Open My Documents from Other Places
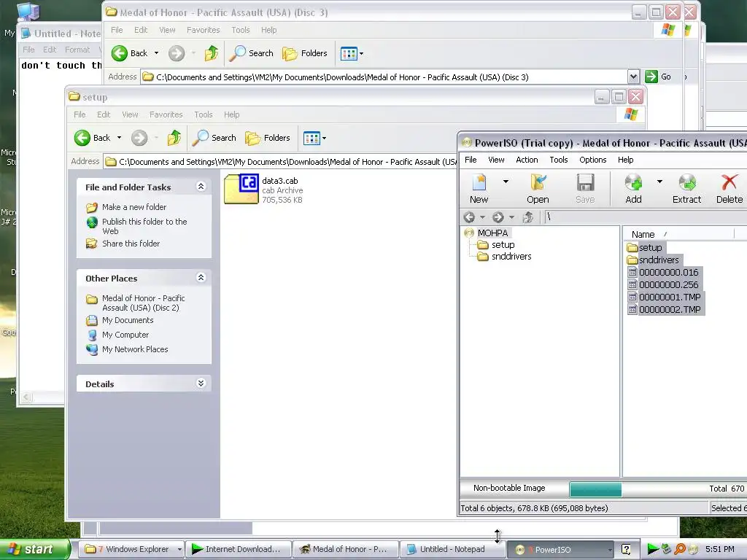This screenshot has height=560, width=747. [127, 321]
